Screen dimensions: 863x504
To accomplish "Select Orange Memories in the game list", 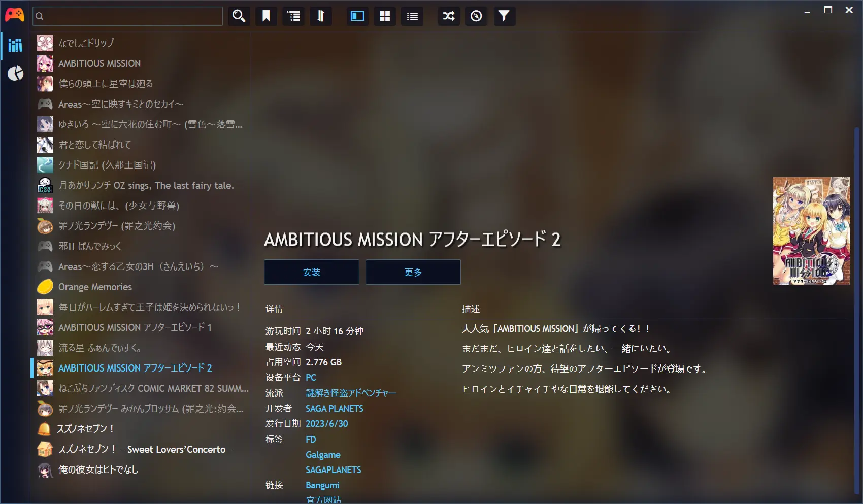I will tap(95, 287).
